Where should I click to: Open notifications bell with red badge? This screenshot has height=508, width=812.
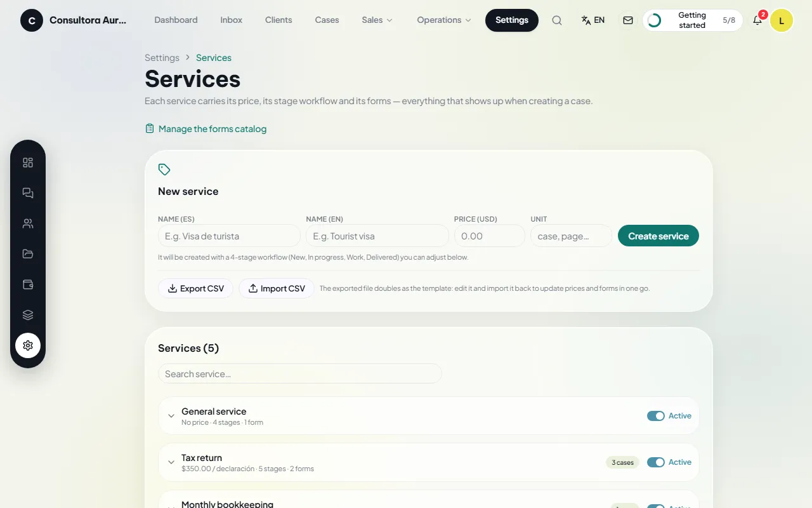[x=757, y=20]
